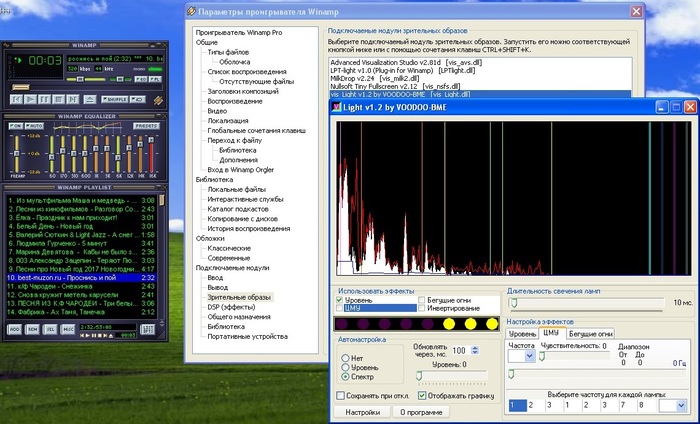The height and width of the screenshot is (424, 700).
Task: Increase the Обновлять через value with the spinner
Action: click(x=473, y=347)
